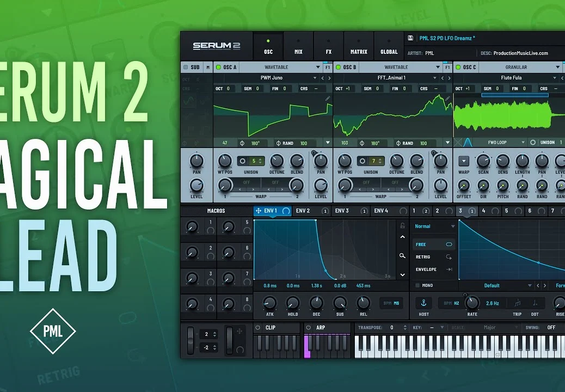Open the FFT_Animal 1 wavetable dropdown

click(x=392, y=78)
